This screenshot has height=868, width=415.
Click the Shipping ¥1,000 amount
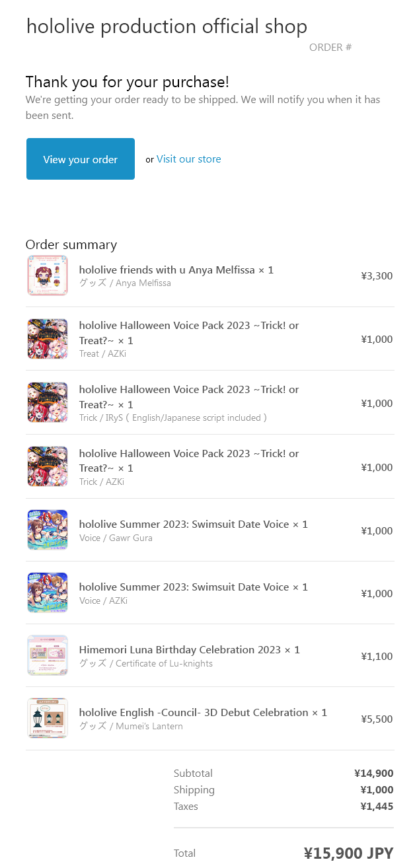coord(377,790)
